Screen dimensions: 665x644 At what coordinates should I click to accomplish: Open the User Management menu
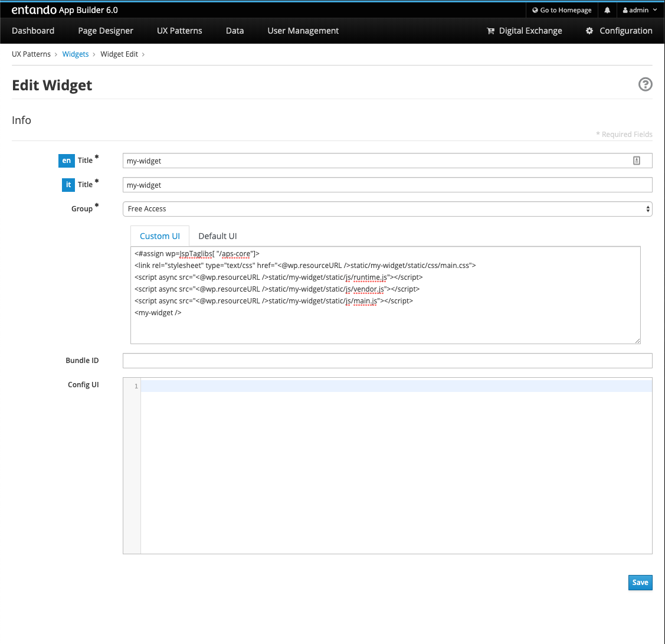[303, 31]
